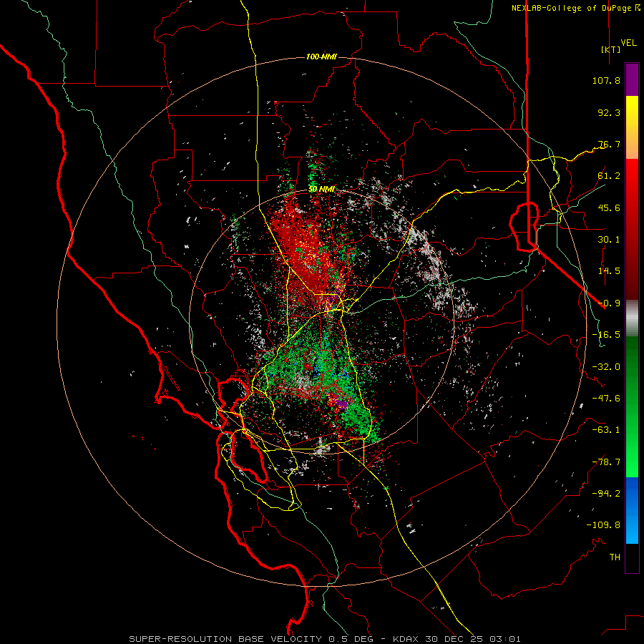Click the [KT] units label
The image size is (644, 644).
(610, 49)
